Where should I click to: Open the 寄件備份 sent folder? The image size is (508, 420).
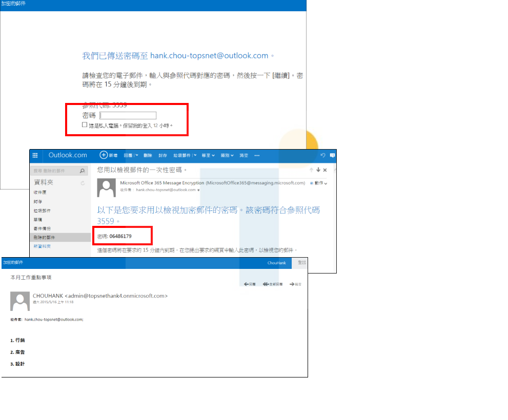pos(42,228)
